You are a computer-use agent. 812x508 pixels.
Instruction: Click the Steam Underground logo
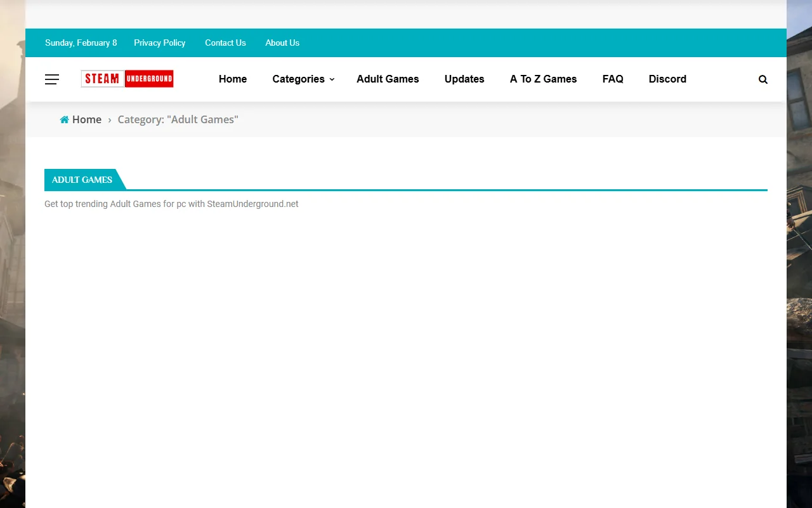click(127, 79)
